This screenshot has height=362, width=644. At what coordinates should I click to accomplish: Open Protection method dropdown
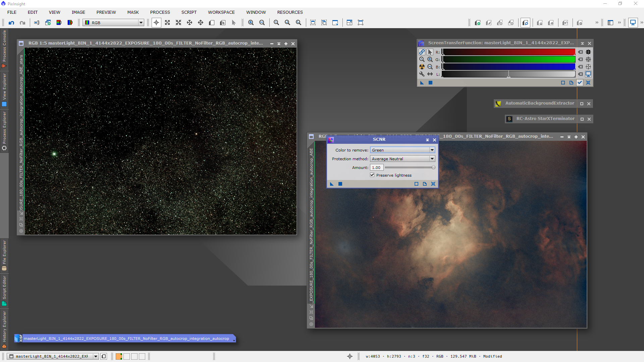coord(432,159)
